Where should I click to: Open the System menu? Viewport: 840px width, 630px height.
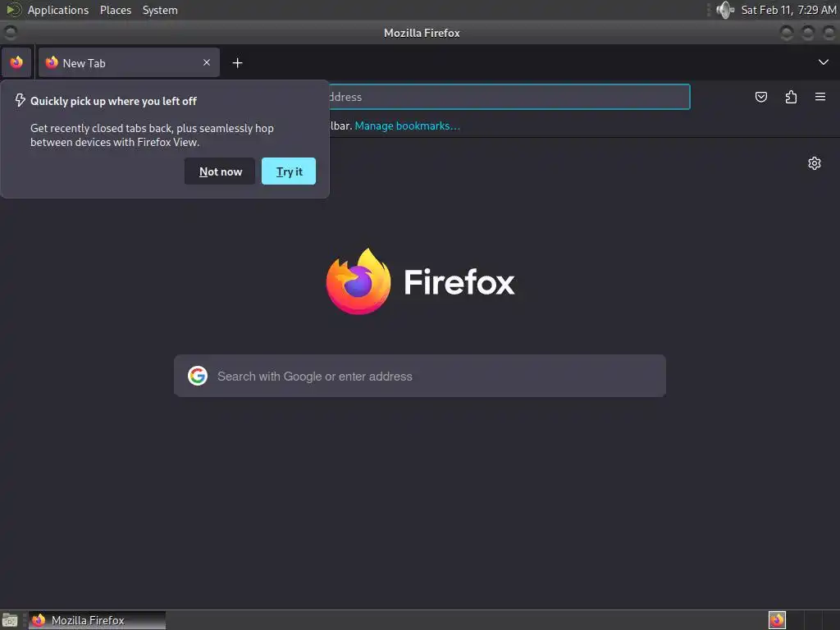[x=160, y=10]
